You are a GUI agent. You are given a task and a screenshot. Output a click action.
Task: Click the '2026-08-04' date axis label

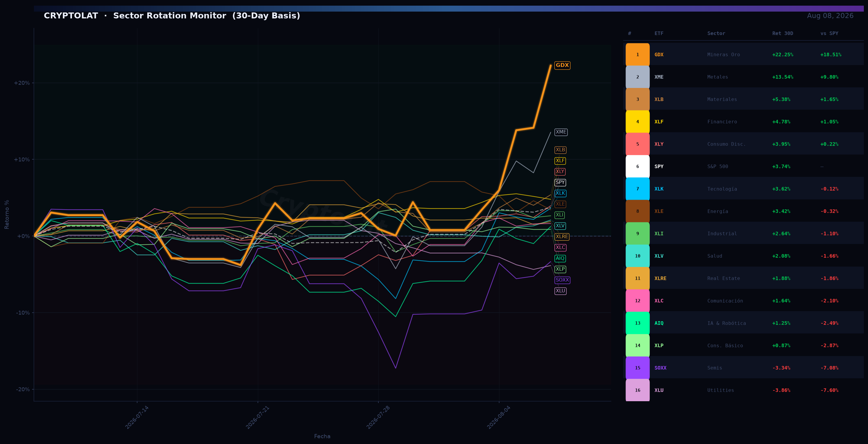(499, 418)
